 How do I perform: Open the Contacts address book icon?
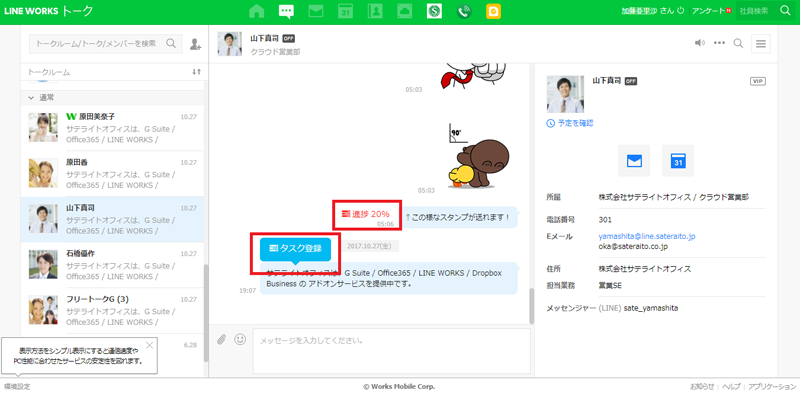[x=376, y=11]
